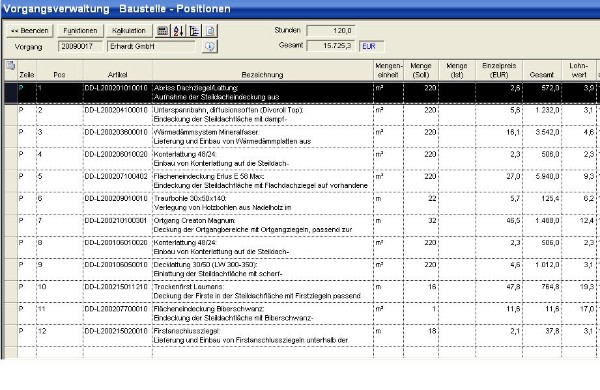
Task: Click article DD-L200215020010 in row 12
Action: [x=116, y=331]
